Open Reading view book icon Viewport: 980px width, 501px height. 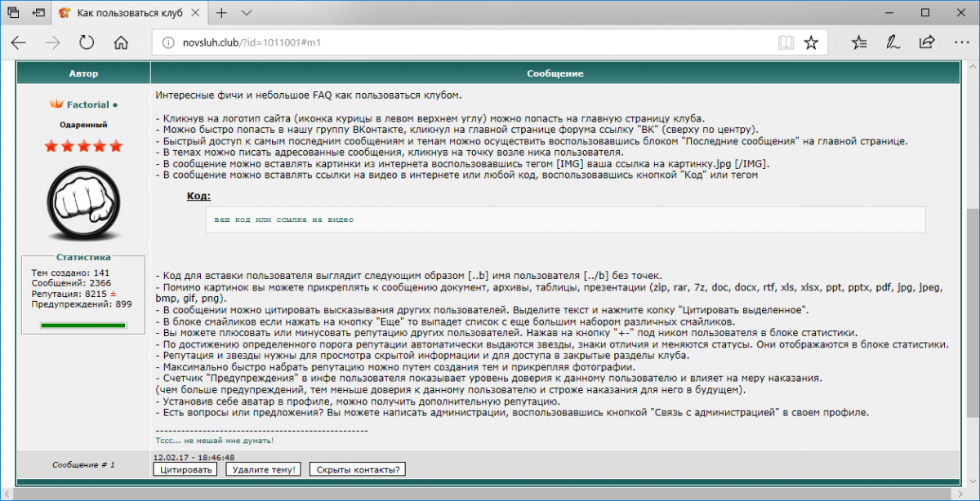click(x=786, y=42)
